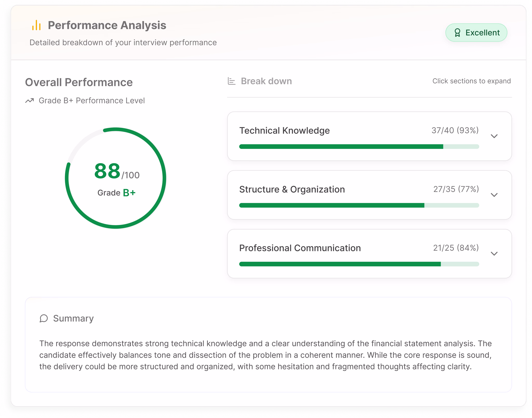Click the Grade B+ label in circle
This screenshot has width=532, height=418.
tap(116, 193)
